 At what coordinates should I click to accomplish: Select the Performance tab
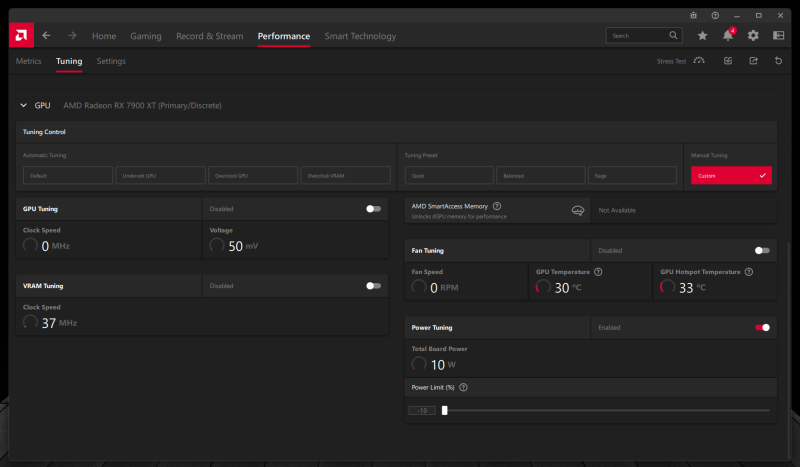284,36
